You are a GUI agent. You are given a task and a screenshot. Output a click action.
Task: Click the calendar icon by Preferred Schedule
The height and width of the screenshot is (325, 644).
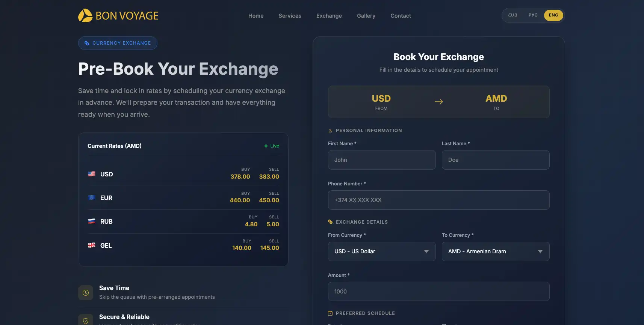tap(330, 313)
